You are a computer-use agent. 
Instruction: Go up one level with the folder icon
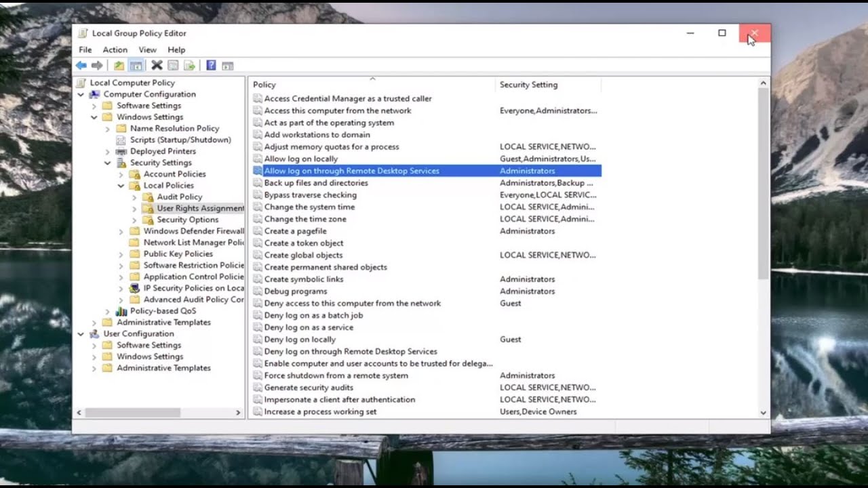click(119, 66)
